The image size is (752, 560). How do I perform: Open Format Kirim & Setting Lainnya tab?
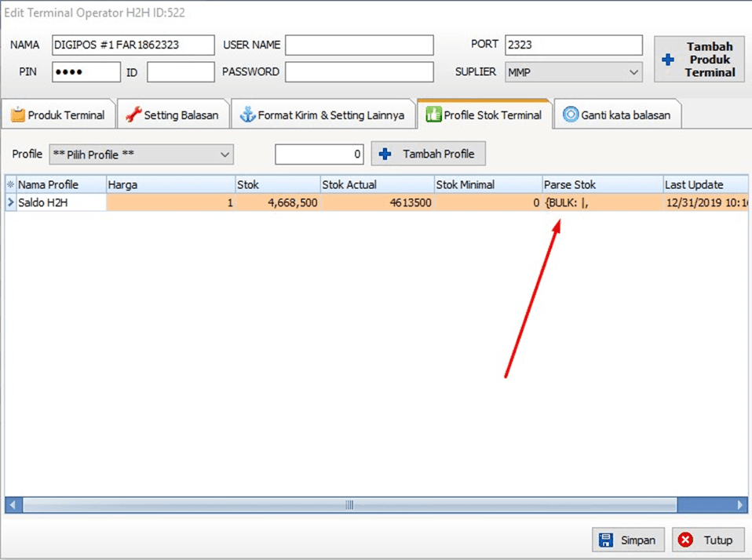(323, 115)
